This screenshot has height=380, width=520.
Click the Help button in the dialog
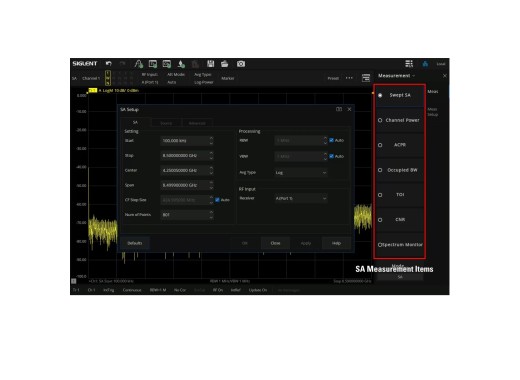tap(336, 243)
